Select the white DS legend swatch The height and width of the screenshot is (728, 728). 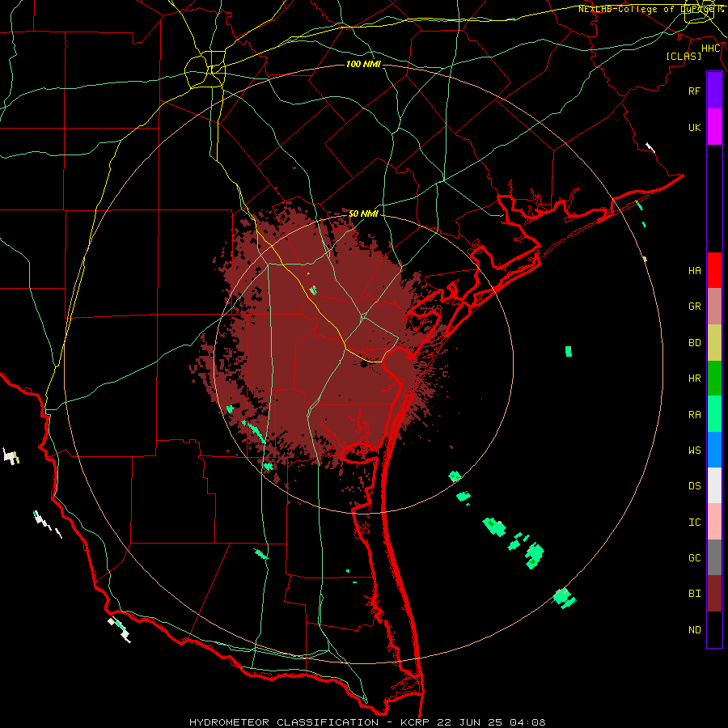coord(714,485)
